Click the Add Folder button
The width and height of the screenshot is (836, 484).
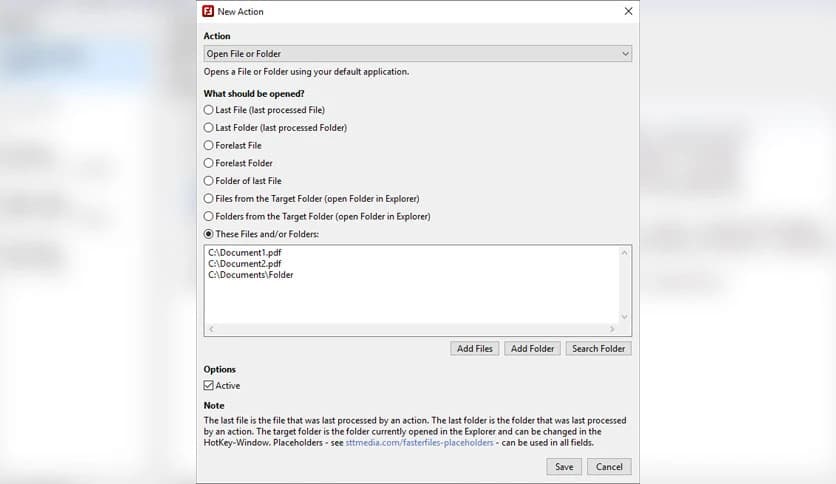pos(532,349)
